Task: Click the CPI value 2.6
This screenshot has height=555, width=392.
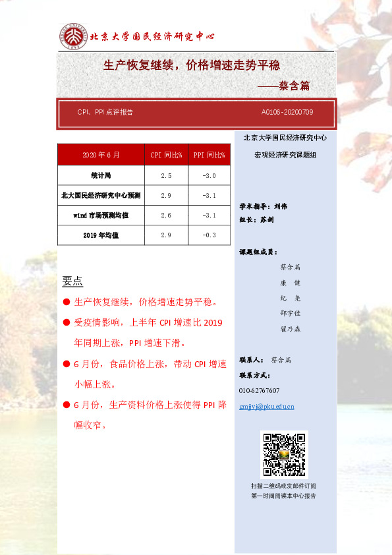Action: [x=166, y=215]
